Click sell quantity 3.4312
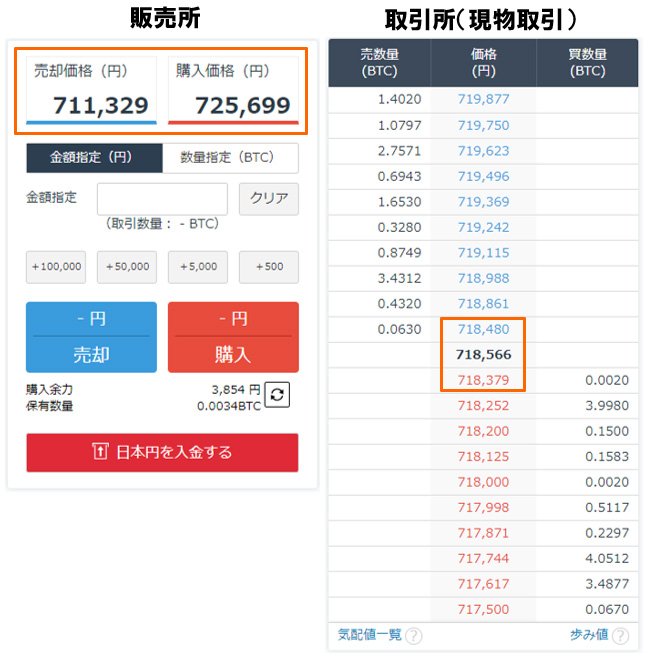Screen dimensions: 648x659 click(399, 278)
